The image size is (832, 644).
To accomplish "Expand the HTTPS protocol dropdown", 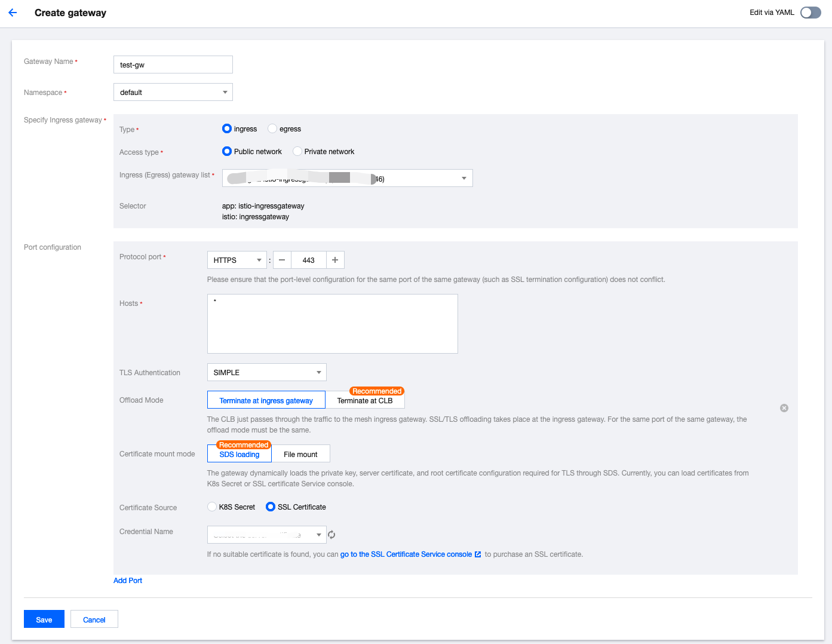I will pos(237,260).
